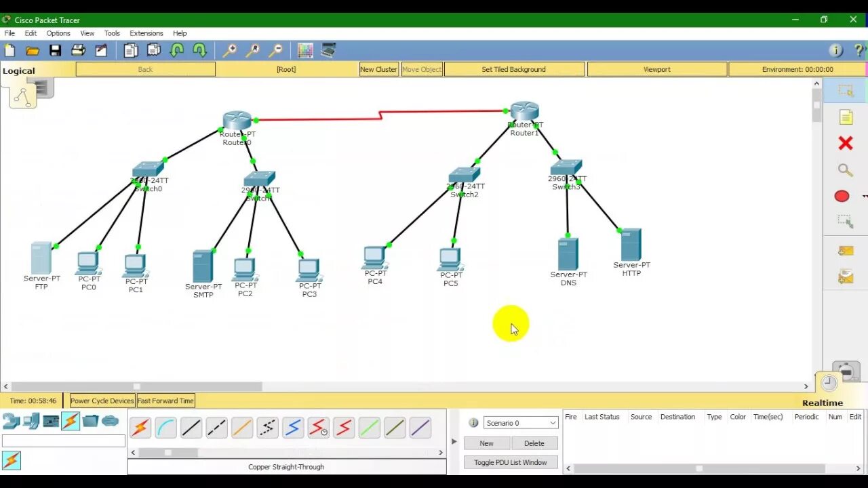Click Power Cycle Devices
This screenshot has height=488, width=868.
tap(102, 401)
